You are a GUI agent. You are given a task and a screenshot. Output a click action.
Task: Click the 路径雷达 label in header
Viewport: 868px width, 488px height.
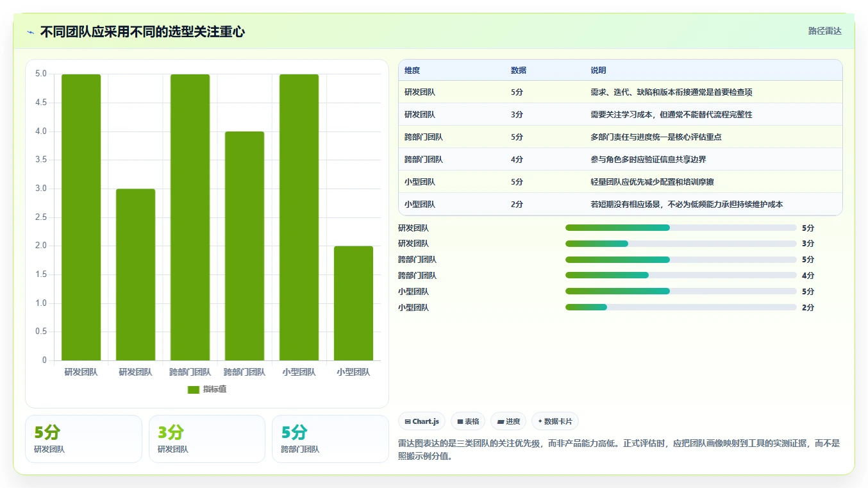pyautogui.click(x=824, y=31)
